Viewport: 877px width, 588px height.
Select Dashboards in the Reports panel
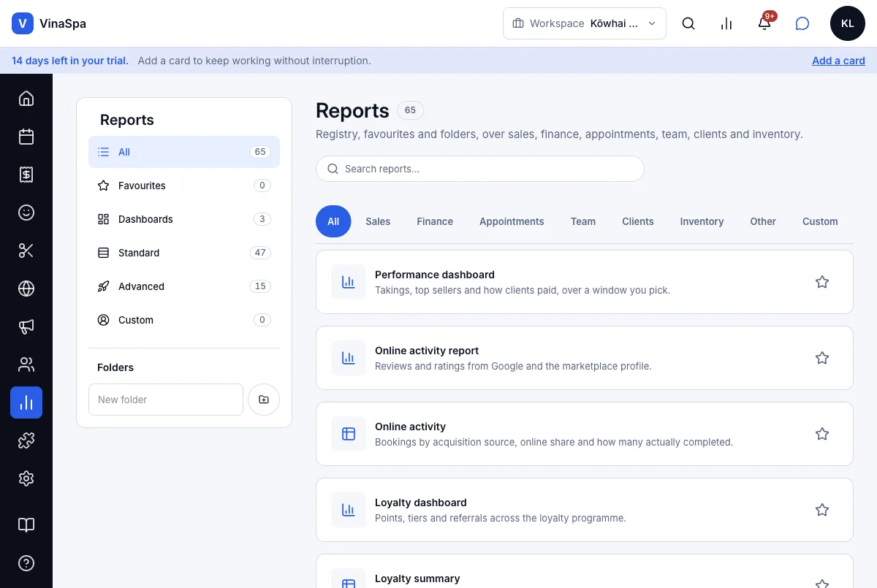[x=184, y=219]
